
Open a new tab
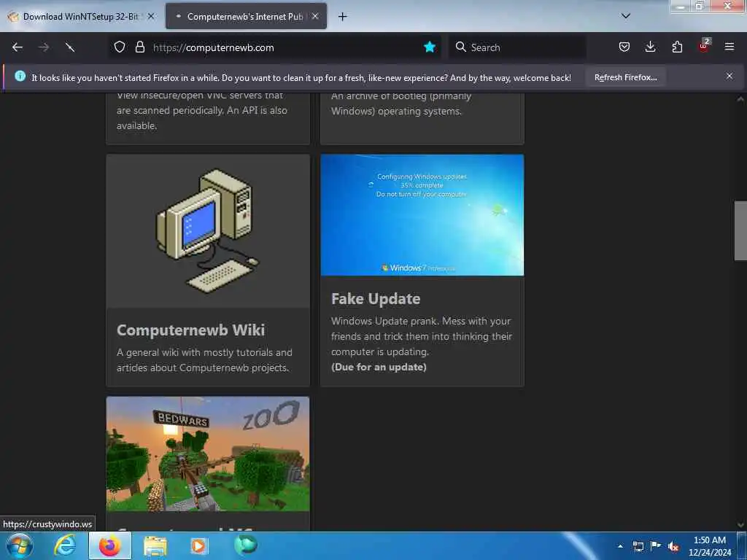[342, 17]
